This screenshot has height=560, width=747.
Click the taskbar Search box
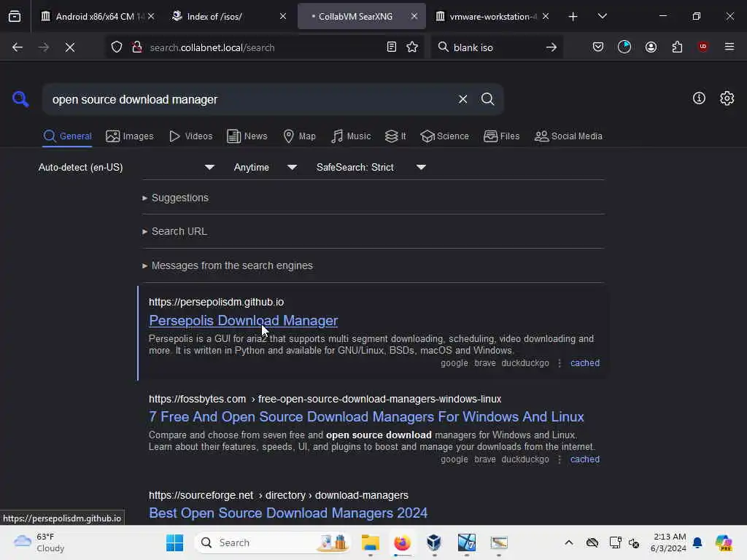click(273, 542)
